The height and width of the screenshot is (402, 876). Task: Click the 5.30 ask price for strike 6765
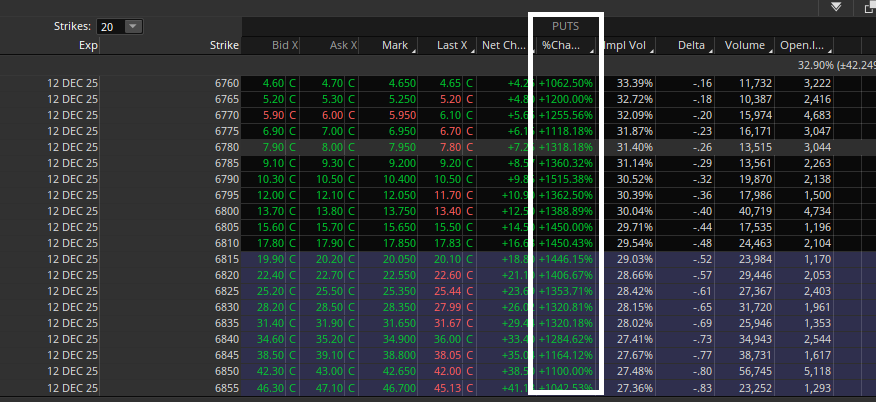pyautogui.click(x=332, y=99)
